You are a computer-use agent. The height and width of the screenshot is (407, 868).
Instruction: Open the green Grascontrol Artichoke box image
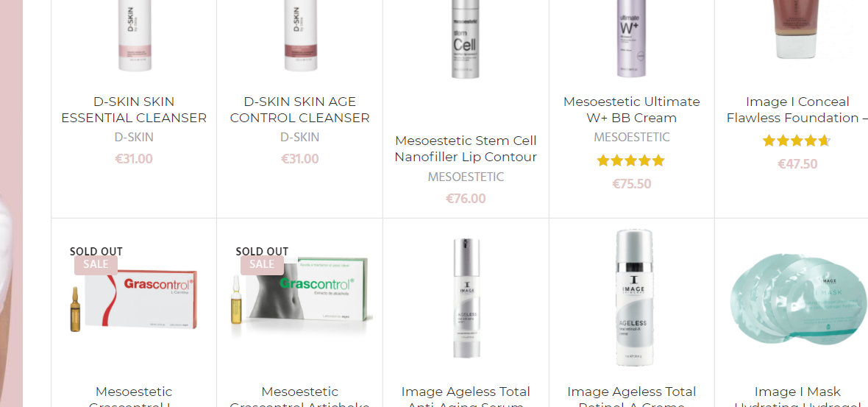[x=301, y=289]
